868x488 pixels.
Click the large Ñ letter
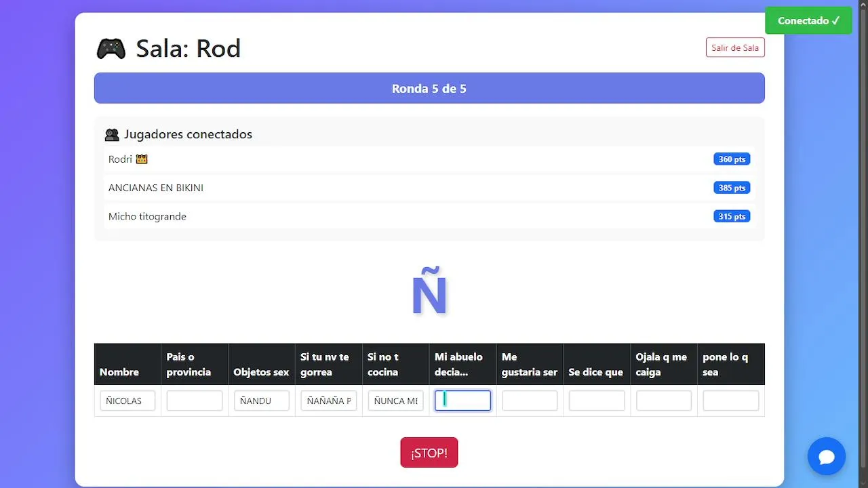[429, 291]
